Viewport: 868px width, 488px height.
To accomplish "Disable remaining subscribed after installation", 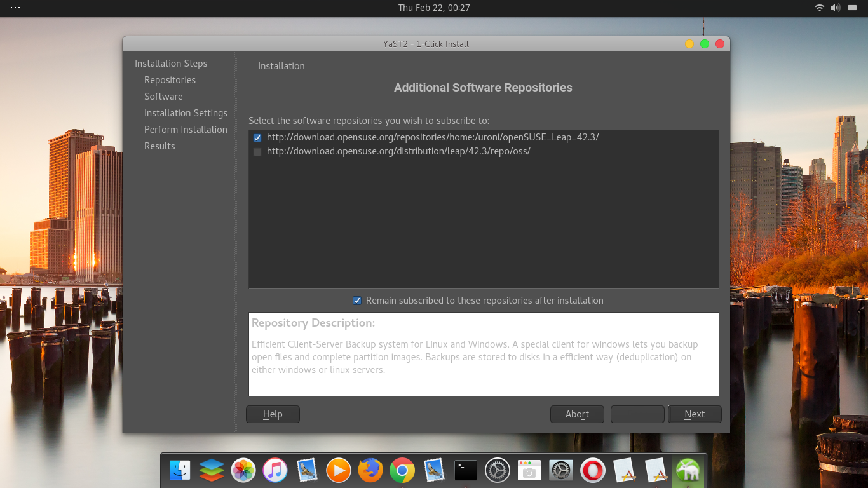I will click(x=357, y=300).
